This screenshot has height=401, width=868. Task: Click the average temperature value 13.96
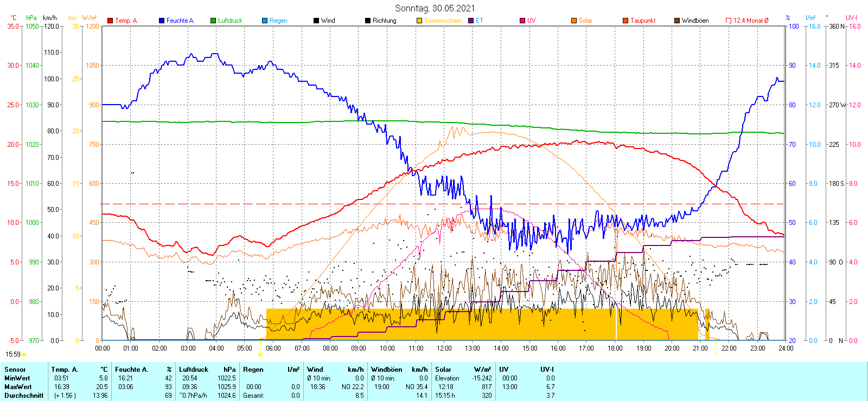(x=100, y=396)
